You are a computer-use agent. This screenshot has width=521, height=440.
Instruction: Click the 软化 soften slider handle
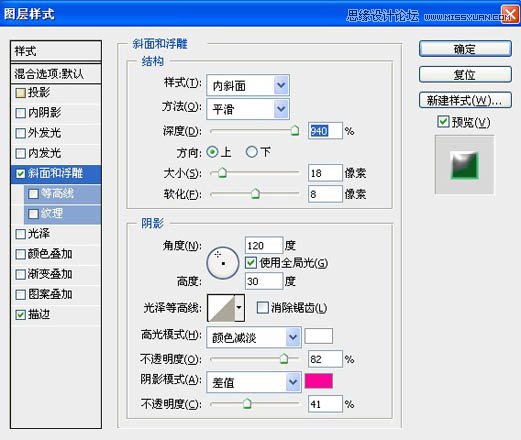tap(255, 193)
